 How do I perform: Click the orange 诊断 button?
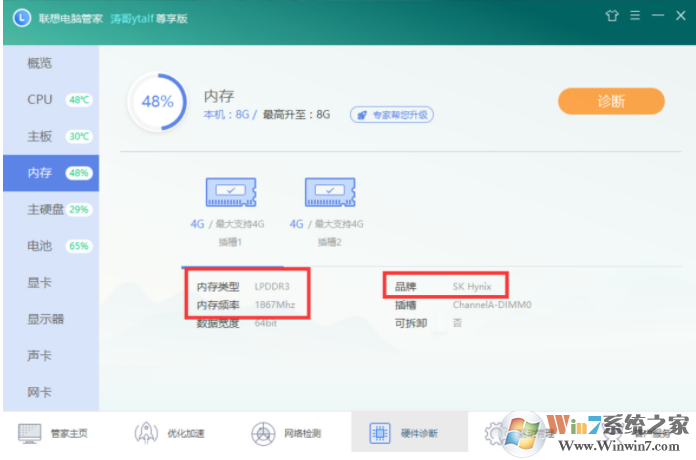(x=611, y=101)
